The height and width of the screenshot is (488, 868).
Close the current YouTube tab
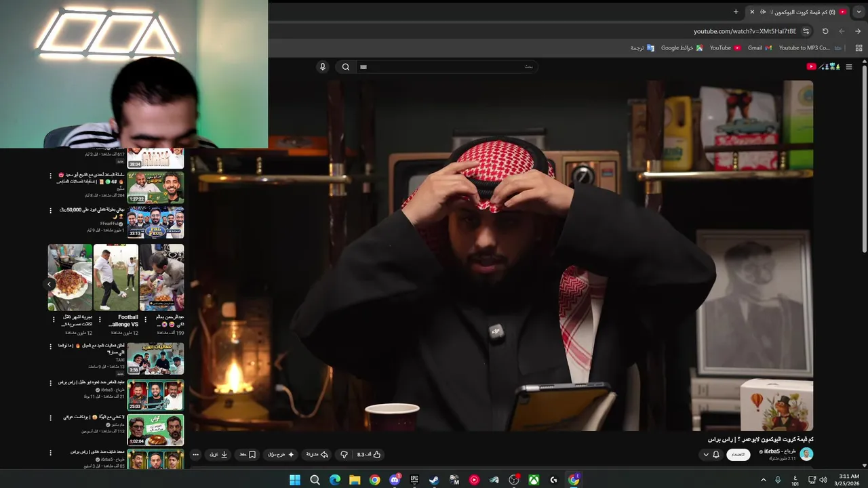[x=752, y=12]
